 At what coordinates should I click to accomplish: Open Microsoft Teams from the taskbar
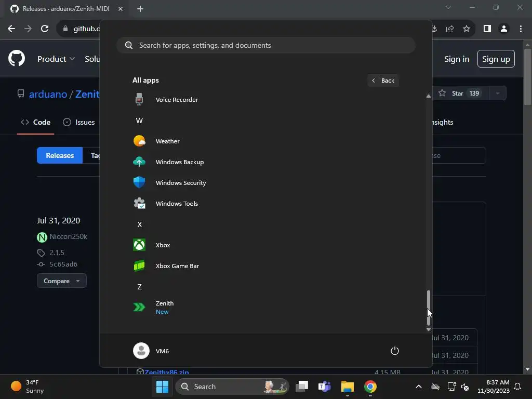coord(324,387)
